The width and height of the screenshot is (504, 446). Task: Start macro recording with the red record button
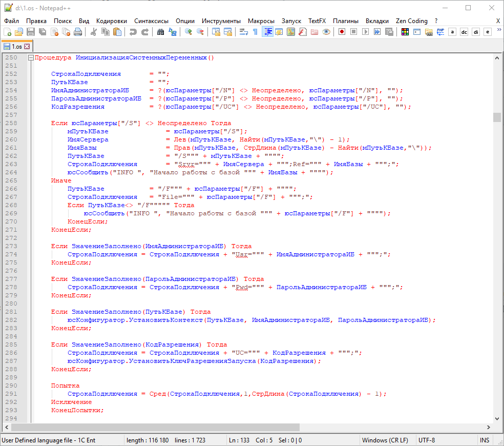click(342, 32)
